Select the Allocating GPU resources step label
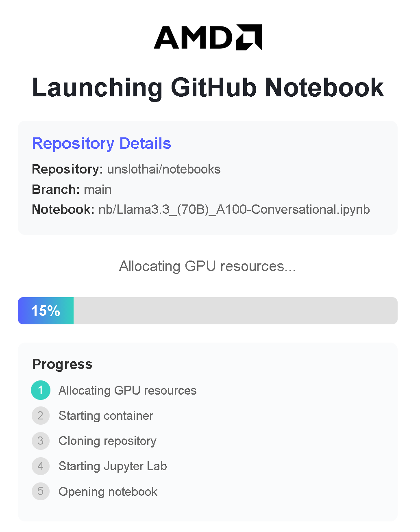420x532 pixels. click(127, 391)
